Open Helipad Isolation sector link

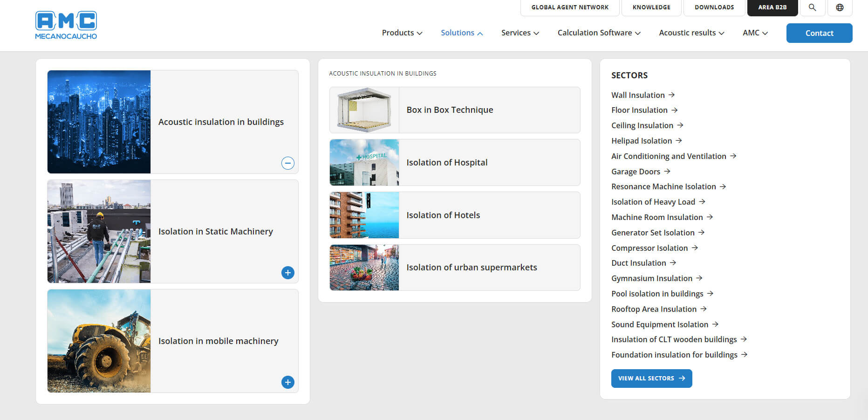tap(647, 141)
